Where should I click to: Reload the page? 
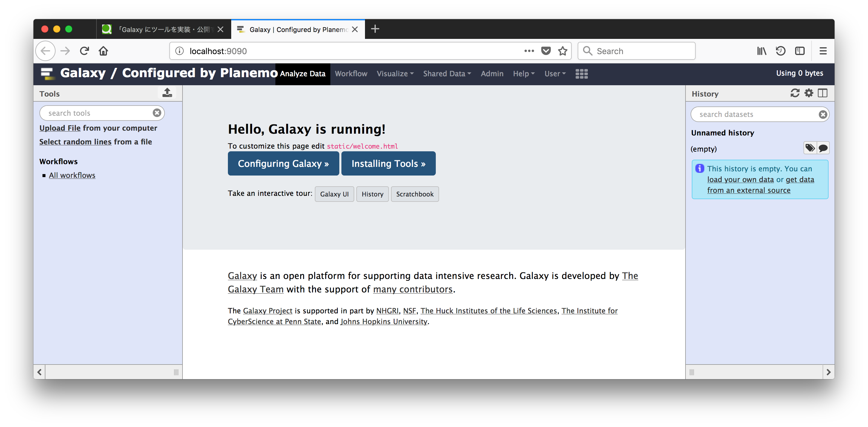click(85, 51)
